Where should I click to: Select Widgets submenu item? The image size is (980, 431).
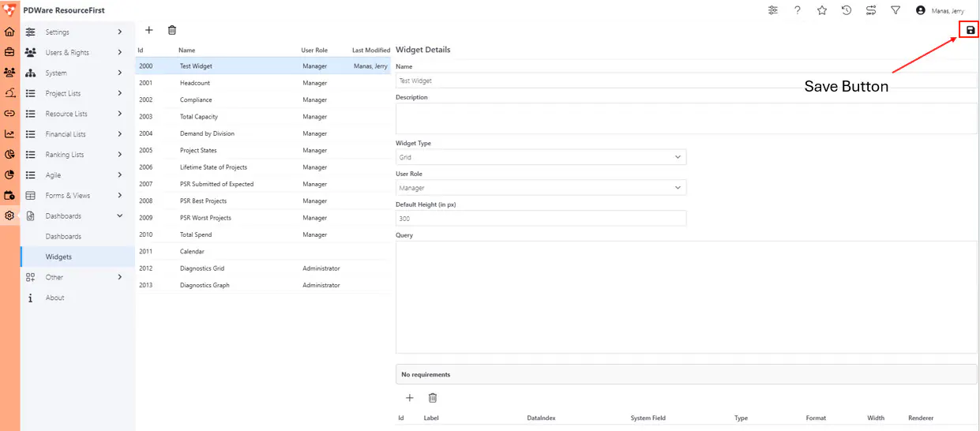(x=77, y=257)
